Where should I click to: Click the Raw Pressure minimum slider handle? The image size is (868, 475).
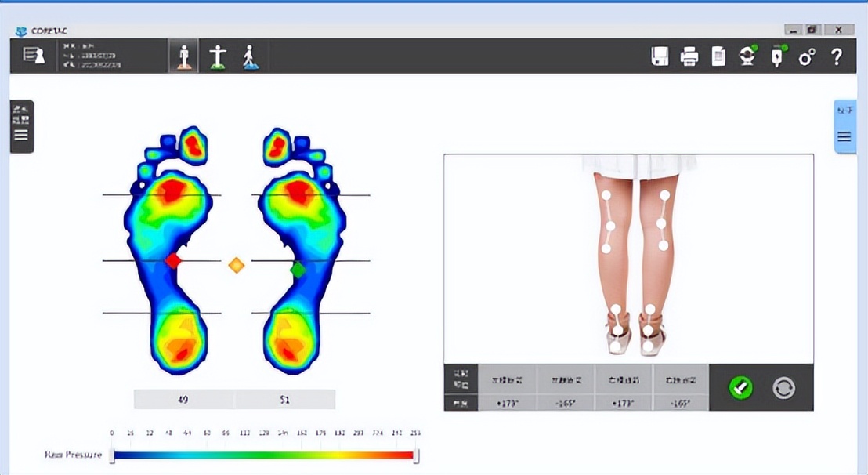tap(112, 455)
